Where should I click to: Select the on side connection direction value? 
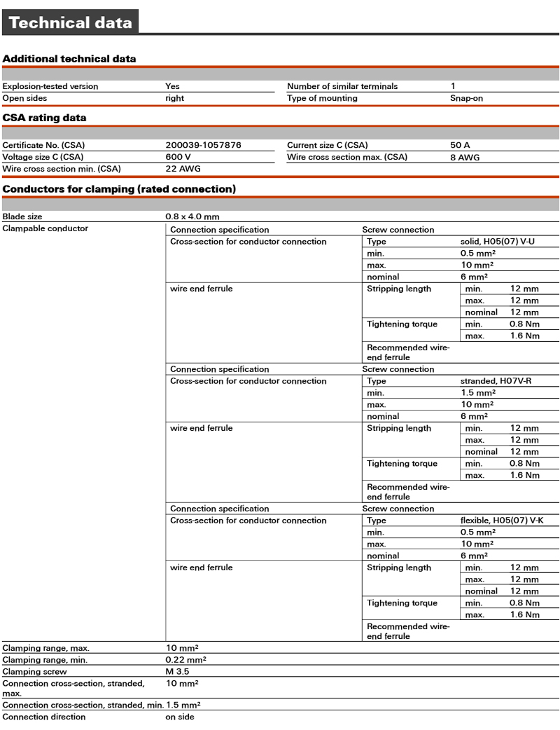tap(180, 717)
